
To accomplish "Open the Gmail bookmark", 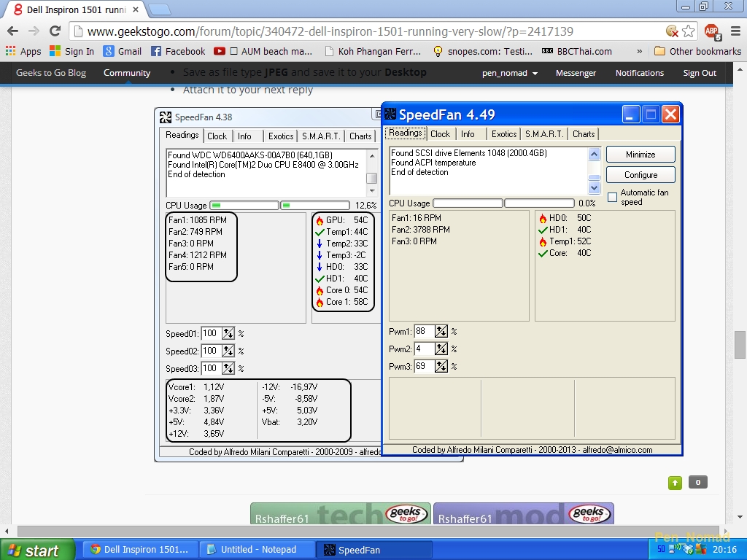I will (123, 52).
